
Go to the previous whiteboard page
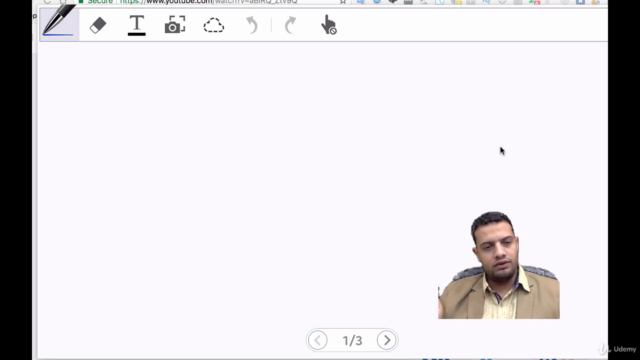tap(318, 340)
